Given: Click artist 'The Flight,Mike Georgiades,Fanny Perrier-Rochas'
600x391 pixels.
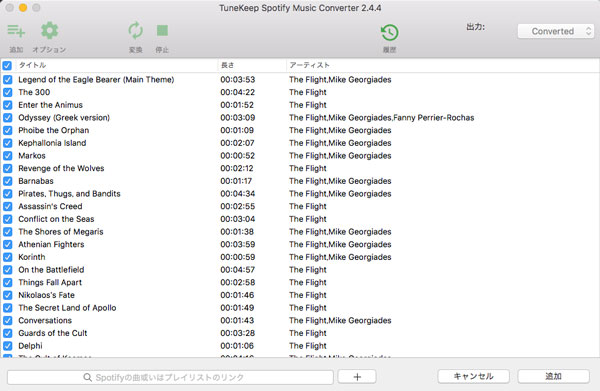Looking at the screenshot, I should click(382, 117).
